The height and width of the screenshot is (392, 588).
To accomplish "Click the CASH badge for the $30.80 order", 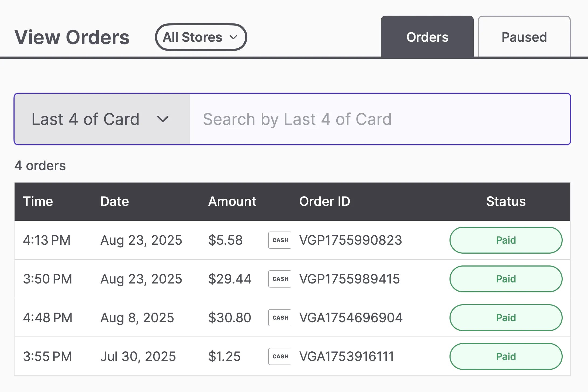I will 279,317.
